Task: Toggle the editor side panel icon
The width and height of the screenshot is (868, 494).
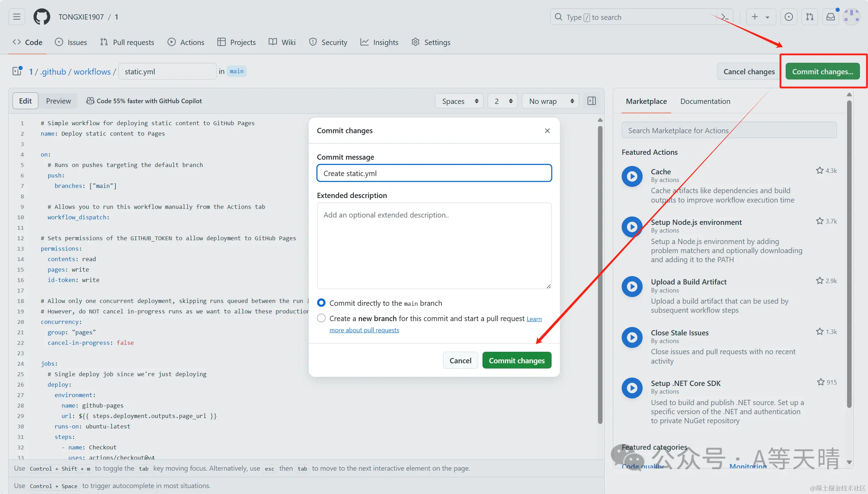Action: click(592, 101)
